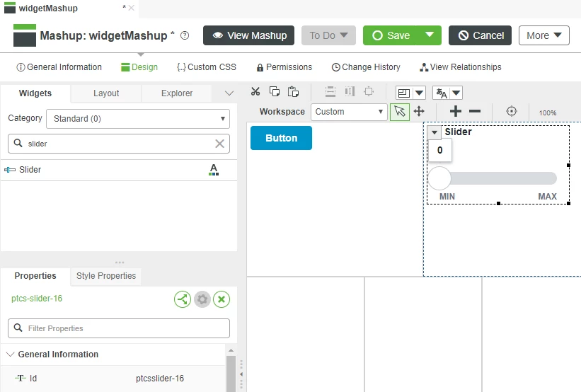Click the MAX label of slider
This screenshot has width=581, height=392.
click(547, 197)
